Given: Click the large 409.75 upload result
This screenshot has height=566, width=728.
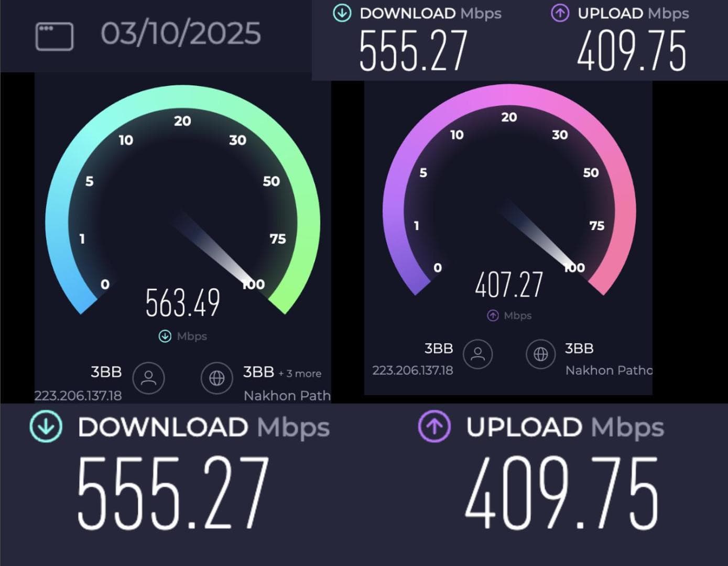Looking at the screenshot, I should 561,493.
